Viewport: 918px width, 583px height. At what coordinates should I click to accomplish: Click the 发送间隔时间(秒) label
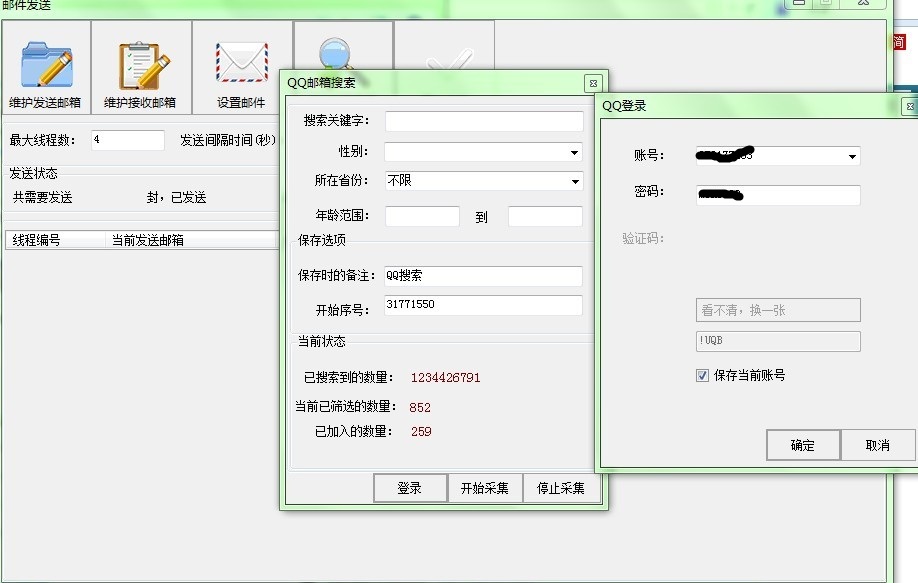[x=228, y=140]
